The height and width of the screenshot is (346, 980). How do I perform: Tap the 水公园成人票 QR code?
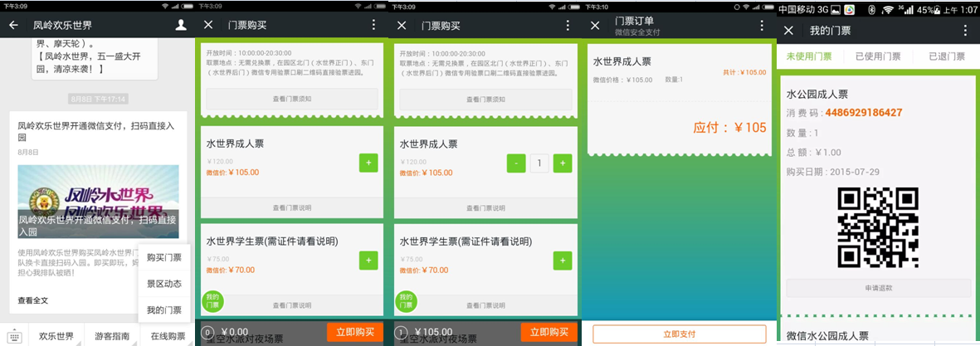[x=878, y=227]
